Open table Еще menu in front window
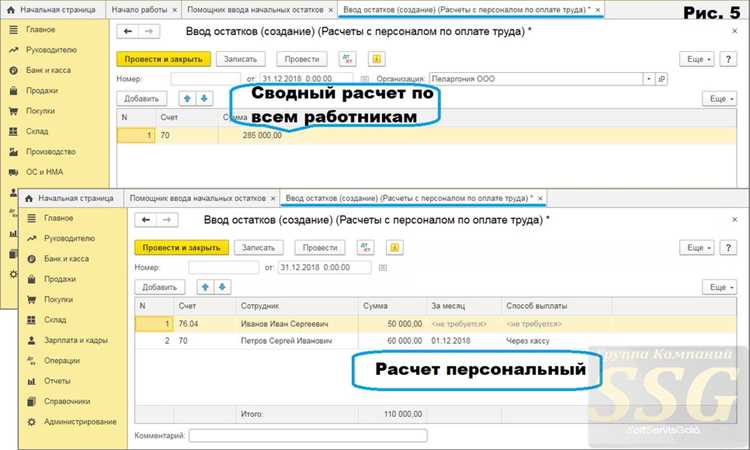 click(x=719, y=287)
